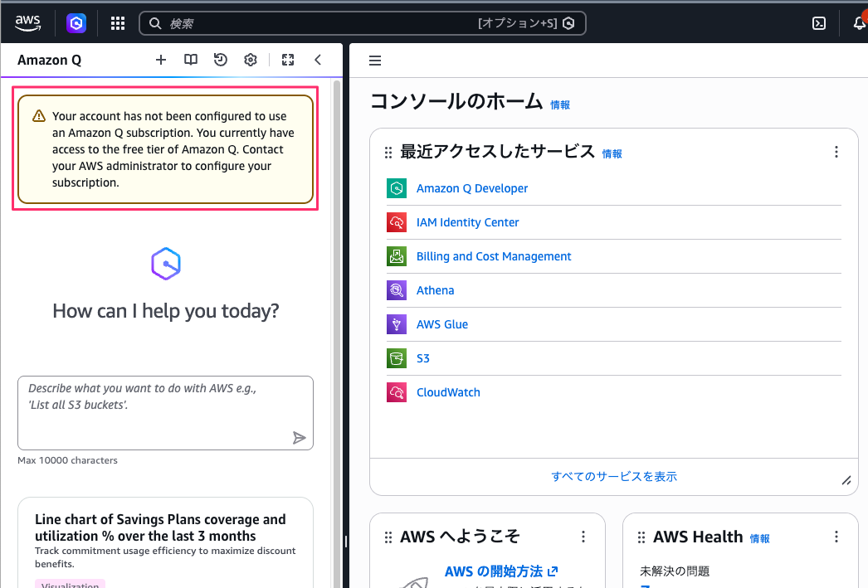Open Amazon Q settings gear

(251, 60)
